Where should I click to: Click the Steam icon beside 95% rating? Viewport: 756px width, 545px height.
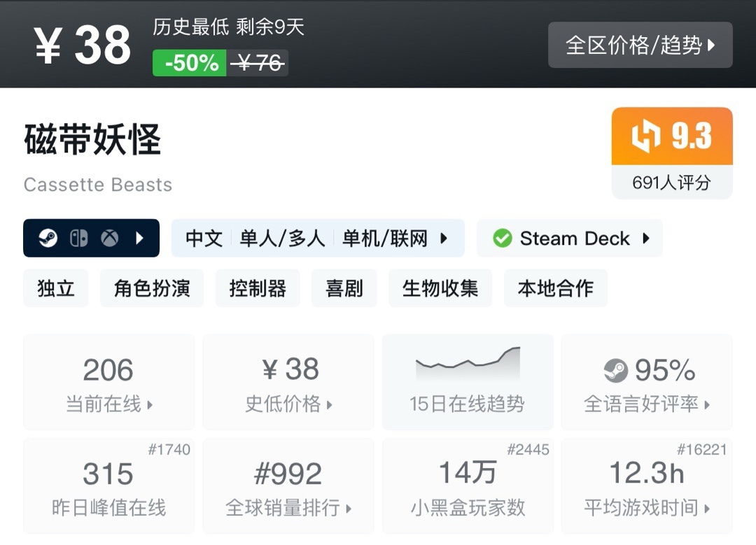[615, 370]
